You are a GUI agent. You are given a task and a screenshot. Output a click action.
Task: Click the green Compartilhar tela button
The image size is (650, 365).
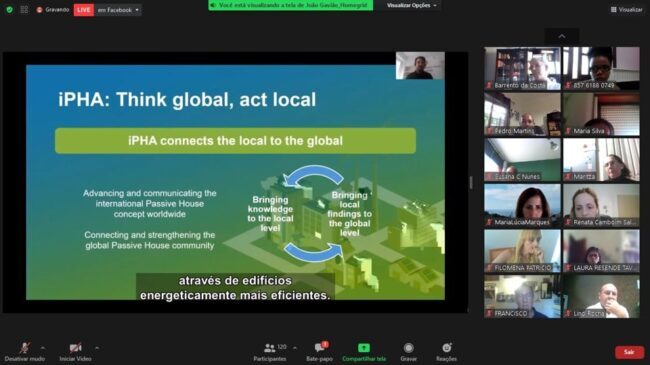(364, 352)
